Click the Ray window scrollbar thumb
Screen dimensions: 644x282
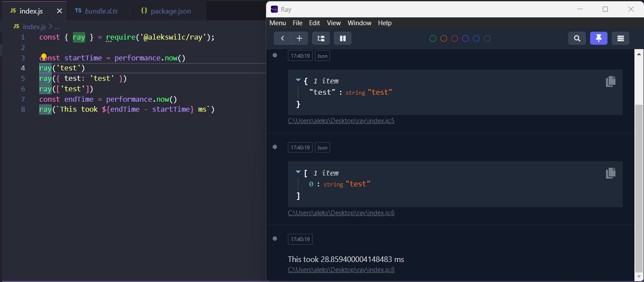(x=639, y=188)
